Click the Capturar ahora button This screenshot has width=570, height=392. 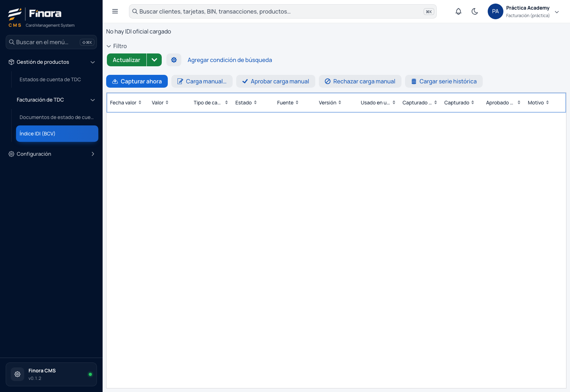pyautogui.click(x=137, y=81)
